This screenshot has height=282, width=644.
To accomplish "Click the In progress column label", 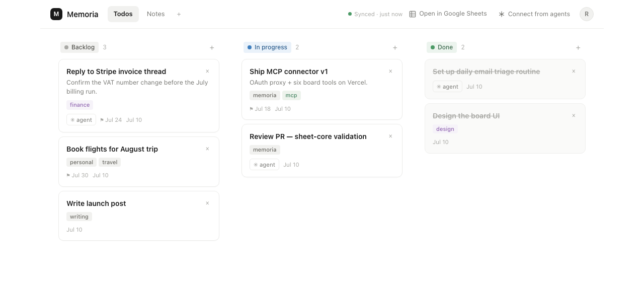I will (267, 47).
